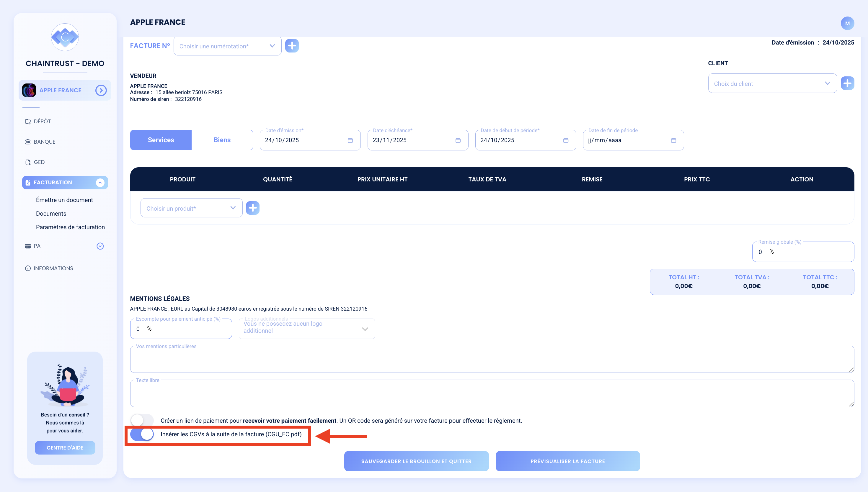Click the Produit column header

click(x=182, y=179)
